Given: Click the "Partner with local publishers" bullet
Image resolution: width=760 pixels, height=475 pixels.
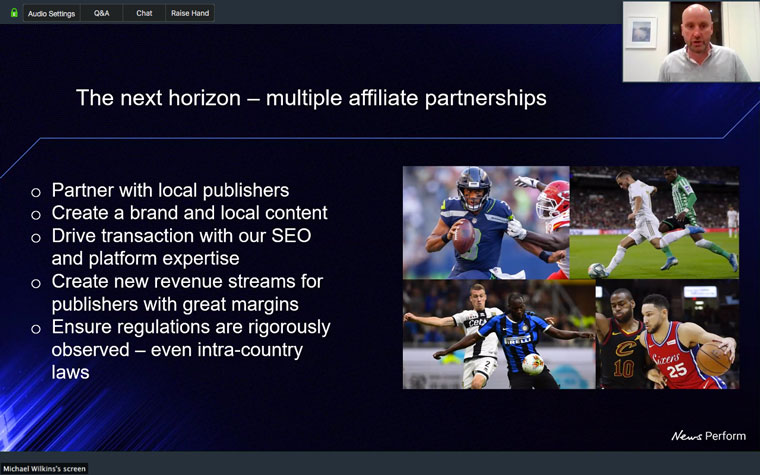Looking at the screenshot, I should (x=170, y=190).
